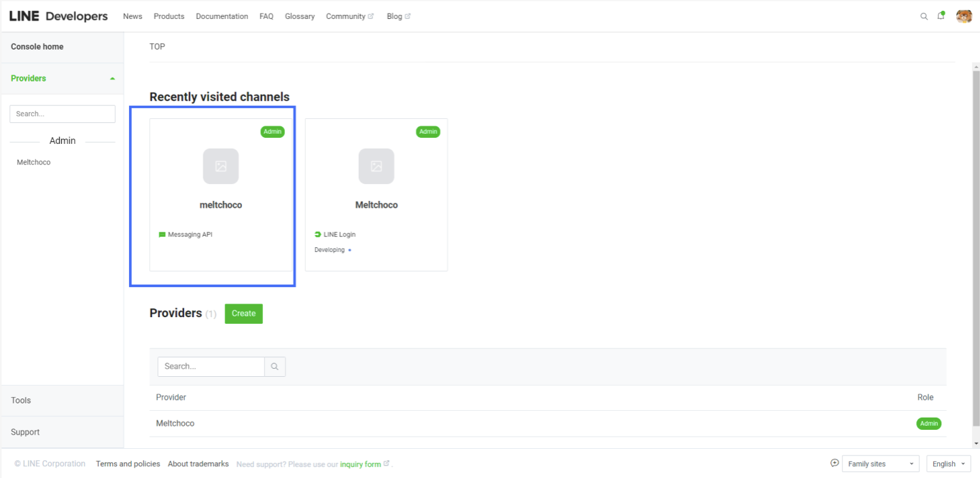Open the Meltchoco LINE Login channel title
The height and width of the screenshot is (478, 980).
point(377,205)
